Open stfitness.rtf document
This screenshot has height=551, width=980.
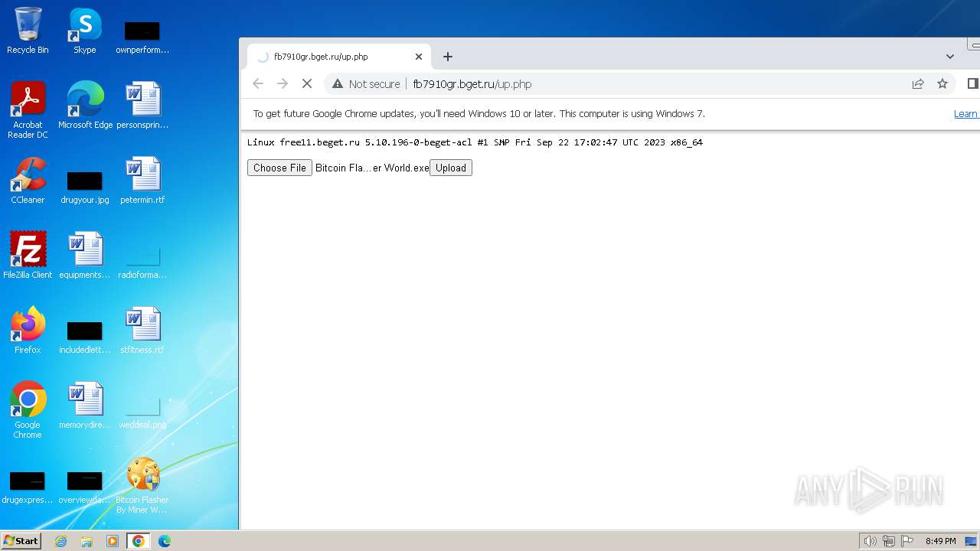[142, 330]
